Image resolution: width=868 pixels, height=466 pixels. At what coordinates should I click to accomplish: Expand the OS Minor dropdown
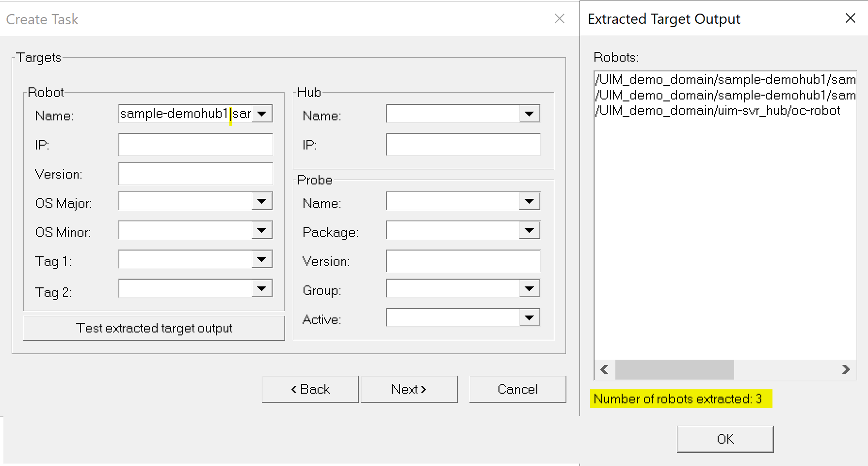click(262, 231)
